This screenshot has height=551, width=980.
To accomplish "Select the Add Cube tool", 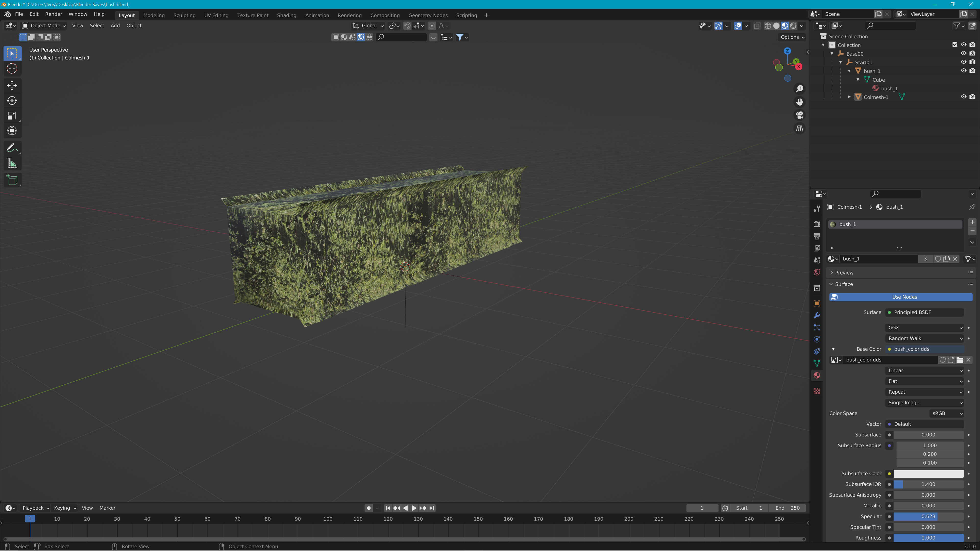I will tap(12, 180).
